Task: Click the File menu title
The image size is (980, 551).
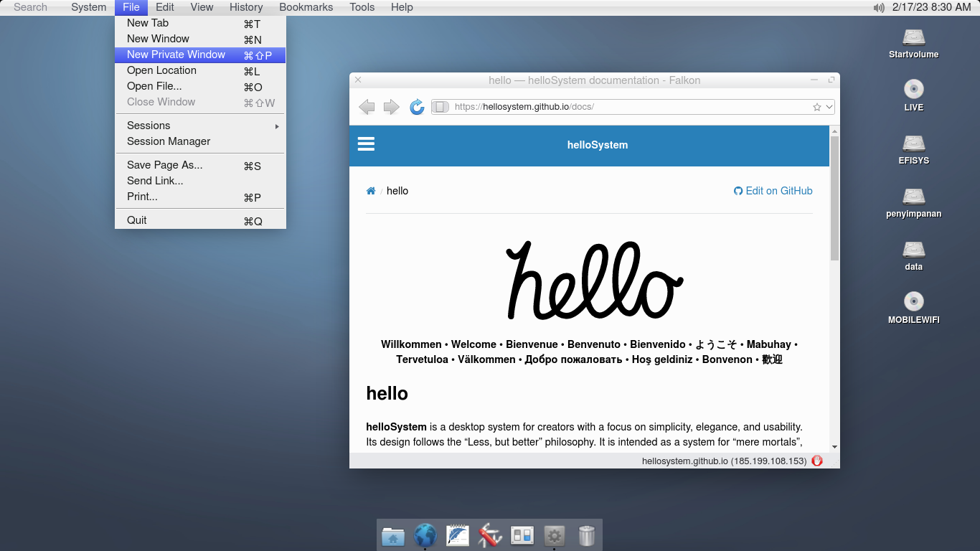Action: pyautogui.click(x=131, y=7)
